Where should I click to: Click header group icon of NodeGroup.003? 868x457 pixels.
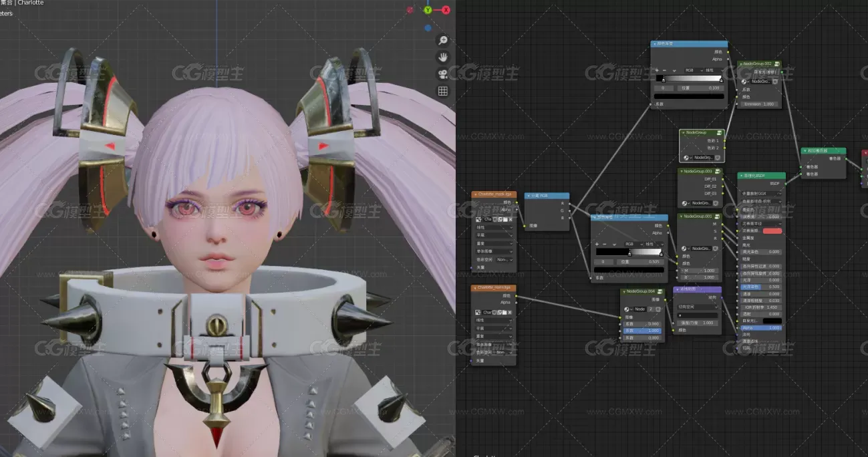[718, 172]
